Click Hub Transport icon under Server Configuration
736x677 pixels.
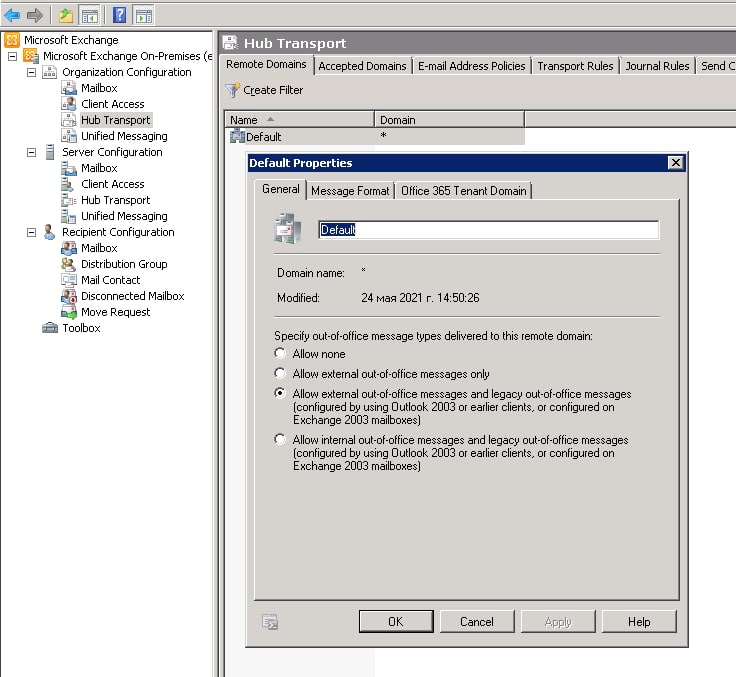tap(69, 200)
